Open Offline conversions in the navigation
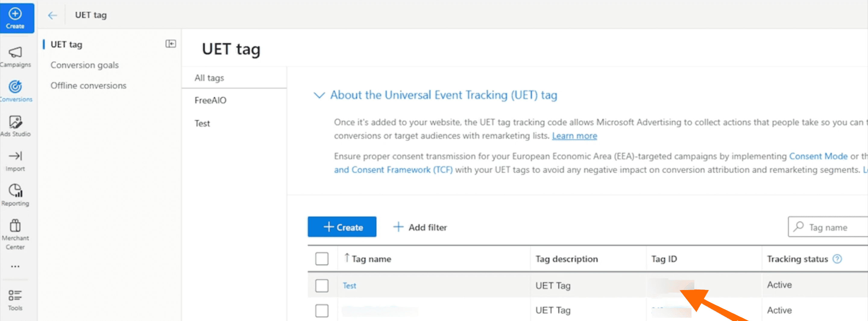Image resolution: width=868 pixels, height=321 pixels. tap(88, 86)
